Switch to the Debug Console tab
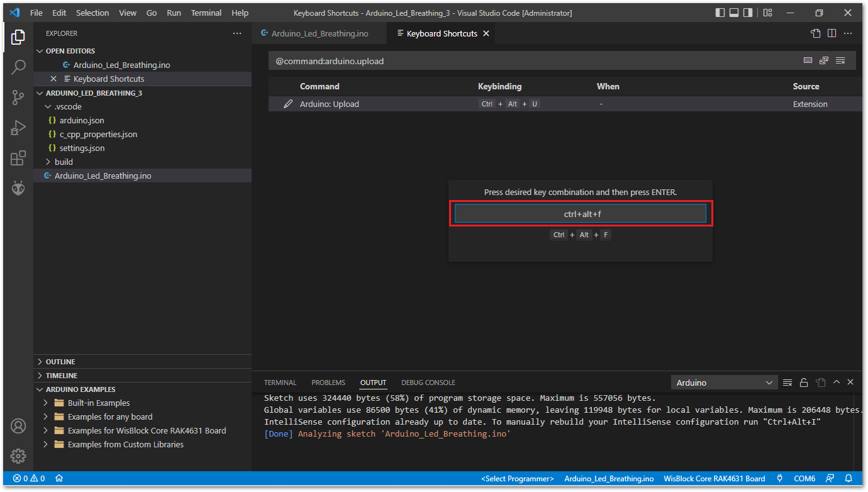 (428, 383)
